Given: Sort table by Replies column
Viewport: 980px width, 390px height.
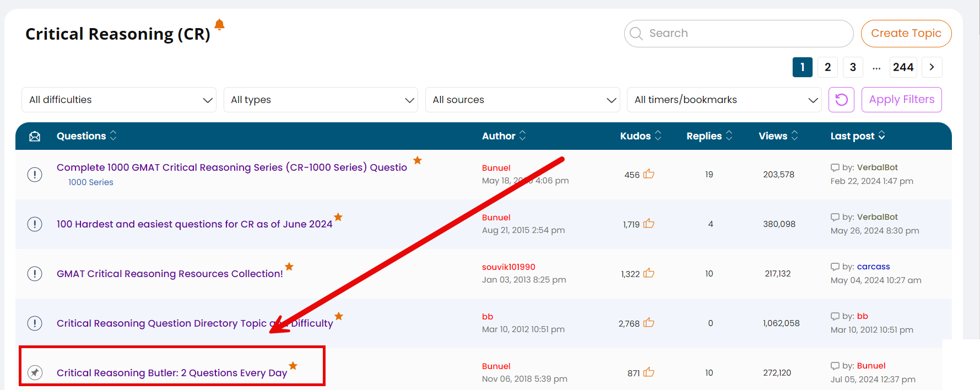Looking at the screenshot, I should (709, 136).
